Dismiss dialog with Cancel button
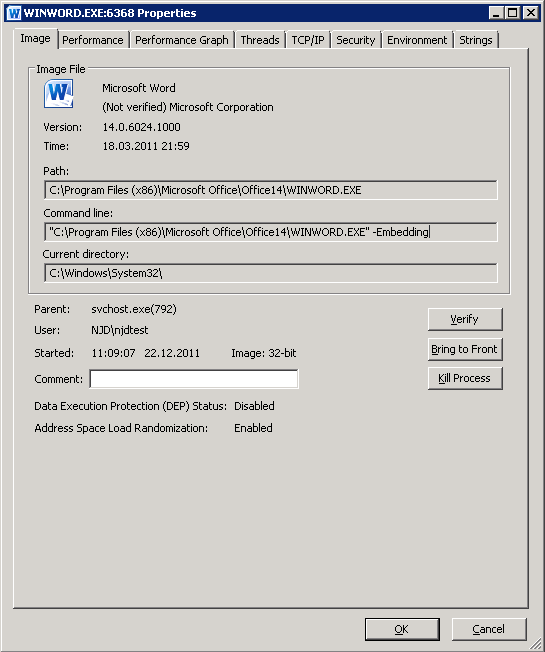The height and width of the screenshot is (652, 545). [x=489, y=629]
